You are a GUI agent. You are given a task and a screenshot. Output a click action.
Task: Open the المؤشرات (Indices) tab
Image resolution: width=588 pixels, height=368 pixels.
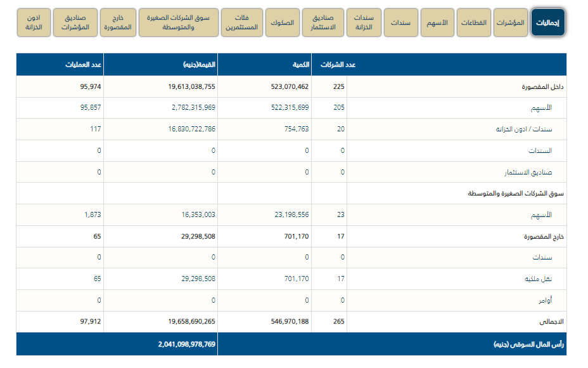pyautogui.click(x=511, y=23)
